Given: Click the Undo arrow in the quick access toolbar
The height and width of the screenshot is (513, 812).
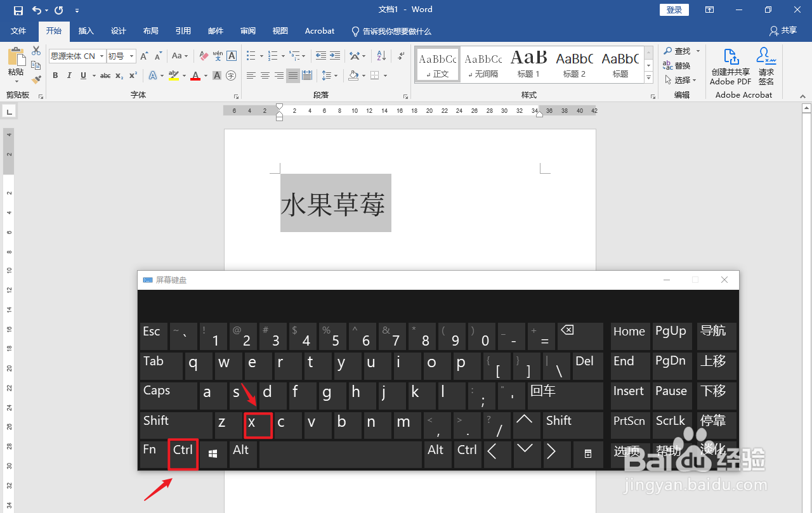Looking at the screenshot, I should click(x=37, y=10).
